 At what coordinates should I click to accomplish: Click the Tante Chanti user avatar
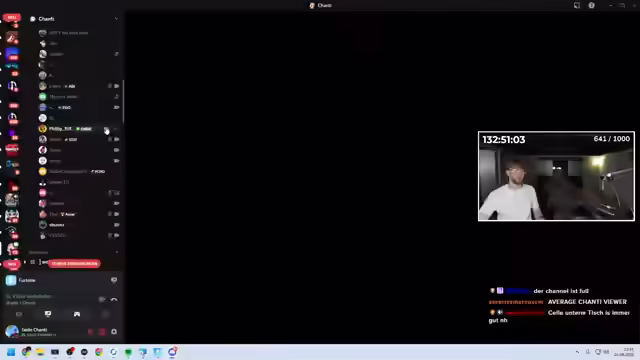pyautogui.click(x=12, y=331)
